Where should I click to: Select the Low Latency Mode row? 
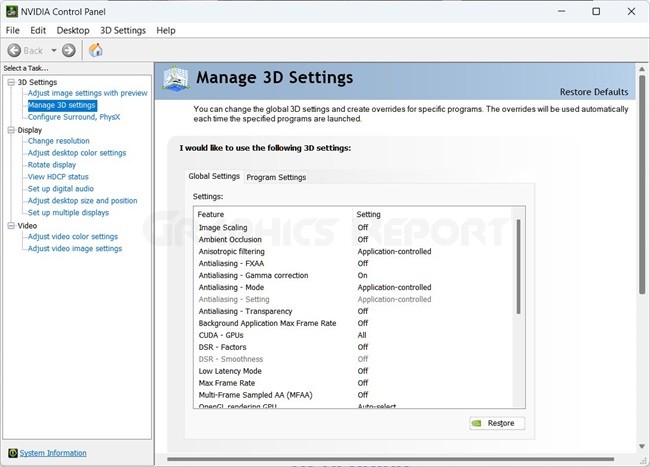click(355, 371)
